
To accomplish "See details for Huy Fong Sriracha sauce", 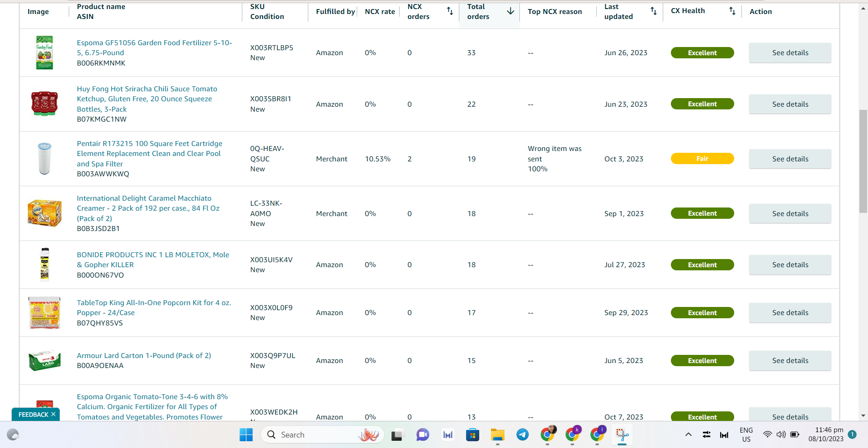I will (x=790, y=104).
